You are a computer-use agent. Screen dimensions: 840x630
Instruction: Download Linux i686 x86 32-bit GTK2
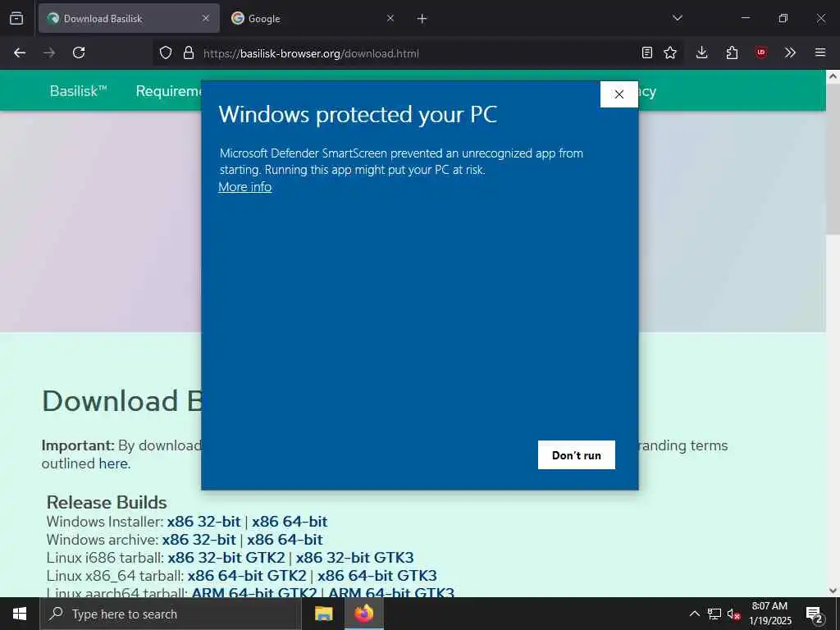(x=226, y=558)
